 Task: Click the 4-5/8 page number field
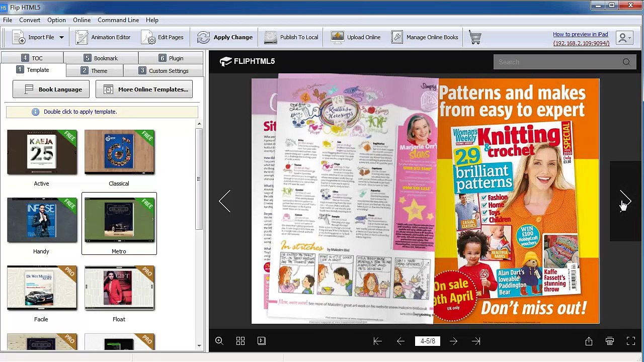coord(428,341)
